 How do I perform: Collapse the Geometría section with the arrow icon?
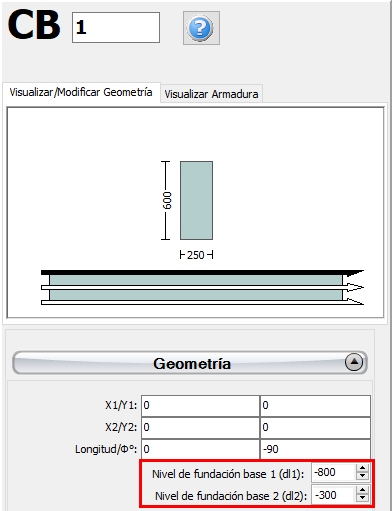[354, 362]
